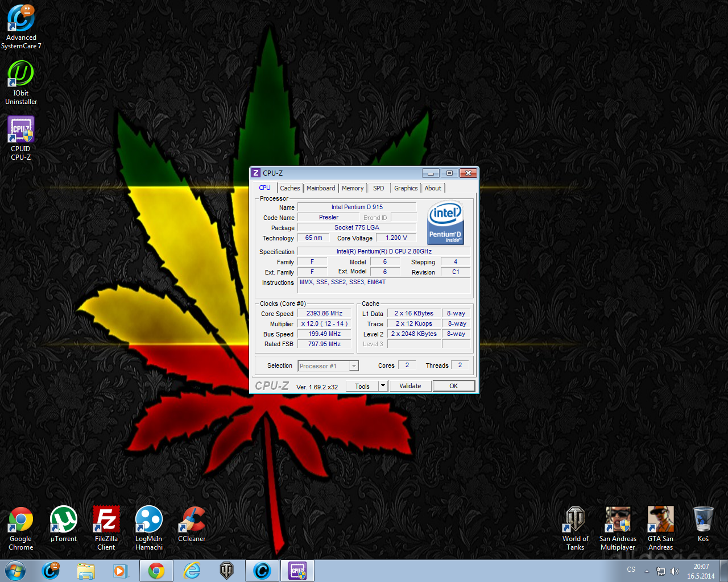Switch to the Mainboard tab
Viewport: 728px width, 582px height.
click(321, 188)
